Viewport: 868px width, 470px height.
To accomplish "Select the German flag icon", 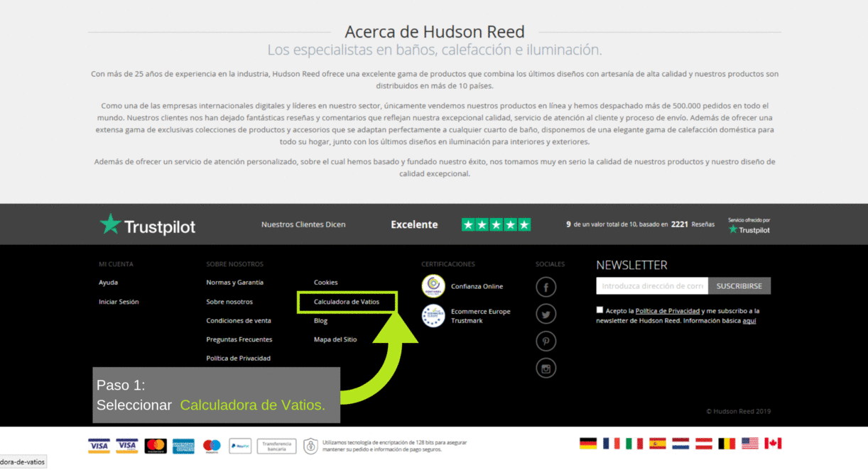I will point(588,444).
